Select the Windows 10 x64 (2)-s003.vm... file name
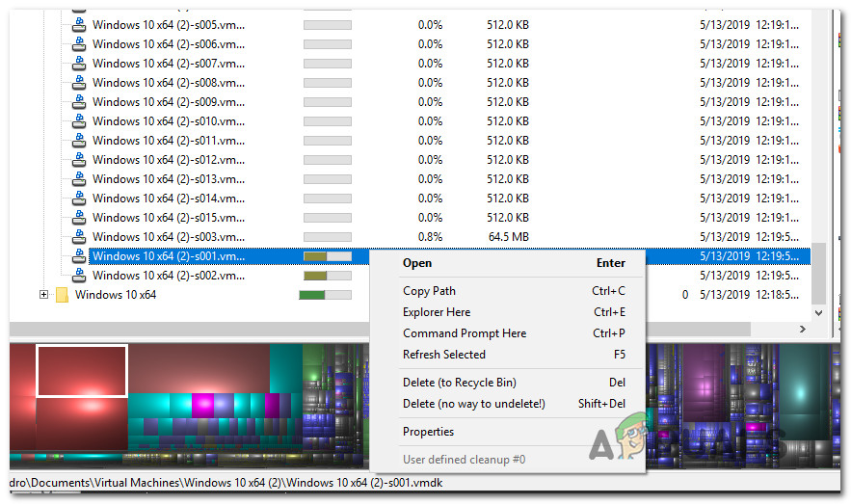The height and width of the screenshot is (504, 851). [x=169, y=237]
